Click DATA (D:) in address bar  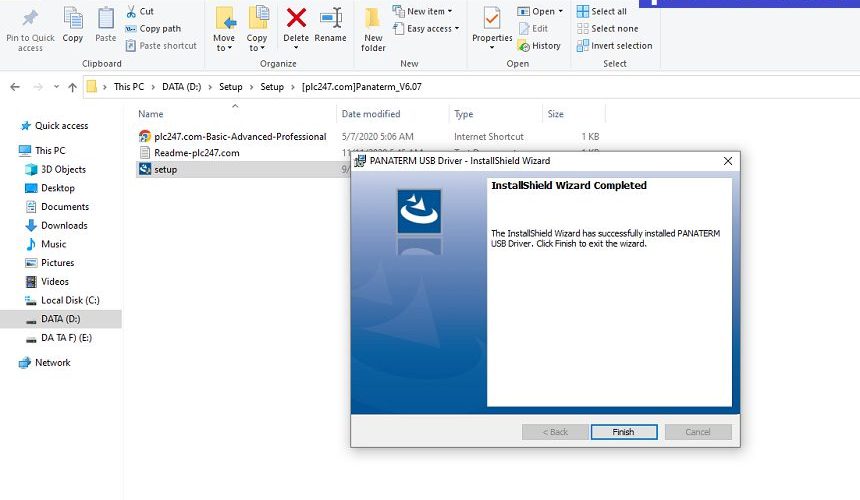click(x=182, y=87)
